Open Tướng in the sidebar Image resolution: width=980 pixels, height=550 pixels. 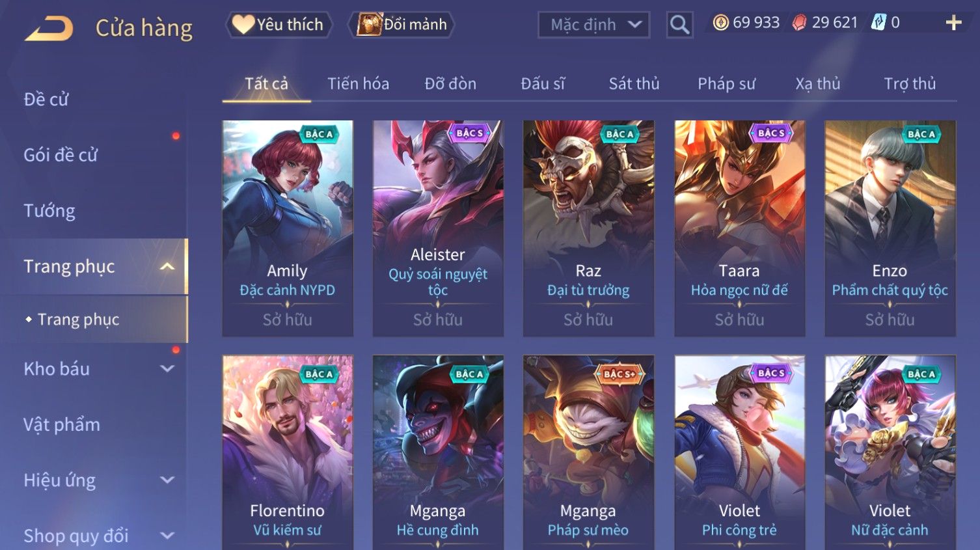pyautogui.click(x=49, y=211)
